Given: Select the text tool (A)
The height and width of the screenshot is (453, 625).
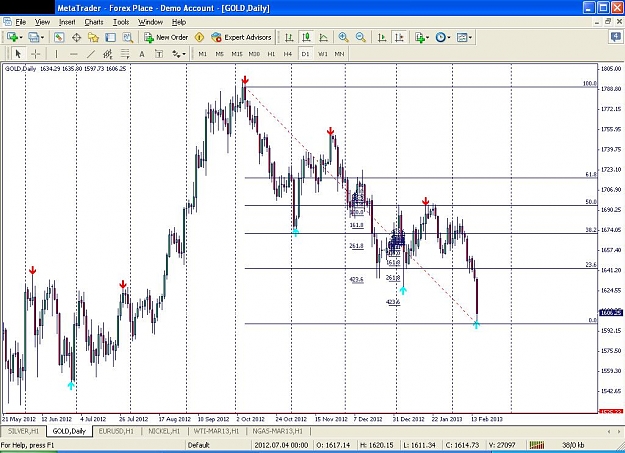Looking at the screenshot, I should coord(142,54).
